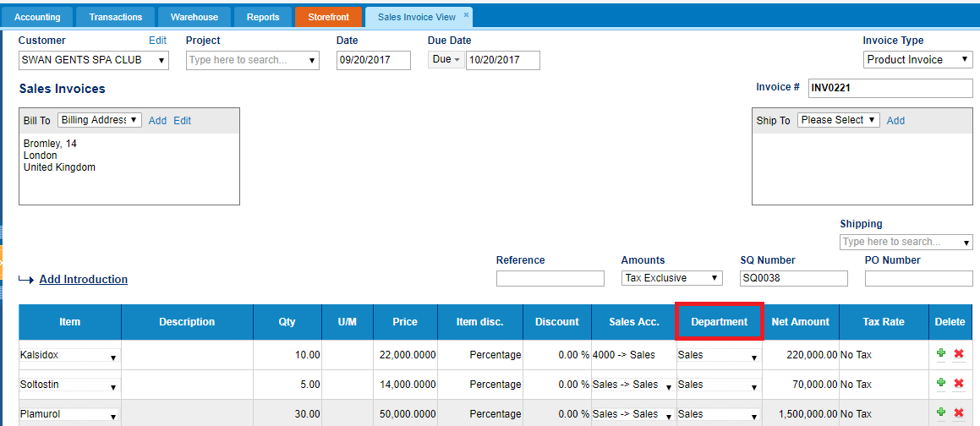Click the invoice Date field 09/20/2017
Image resolution: width=980 pixels, height=426 pixels.
pyautogui.click(x=374, y=61)
